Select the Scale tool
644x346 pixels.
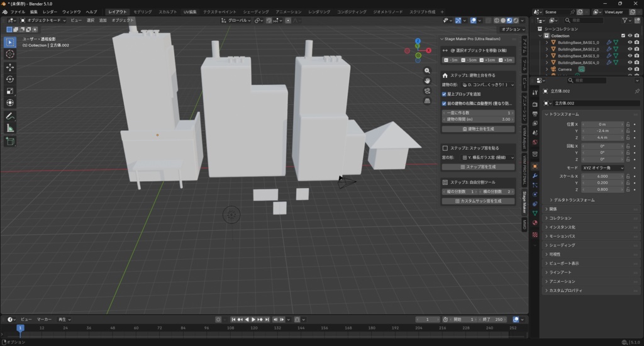[10, 91]
